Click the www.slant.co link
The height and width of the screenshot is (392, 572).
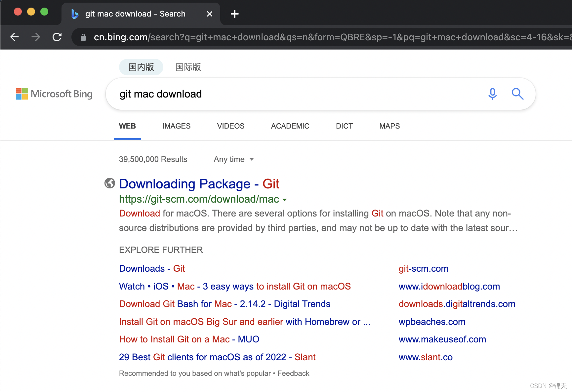pos(426,357)
